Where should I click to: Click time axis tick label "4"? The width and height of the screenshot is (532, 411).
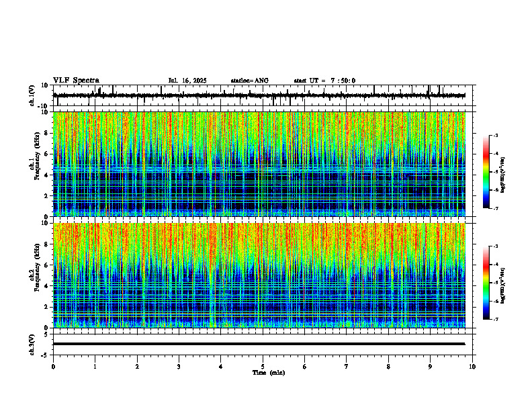(221, 367)
